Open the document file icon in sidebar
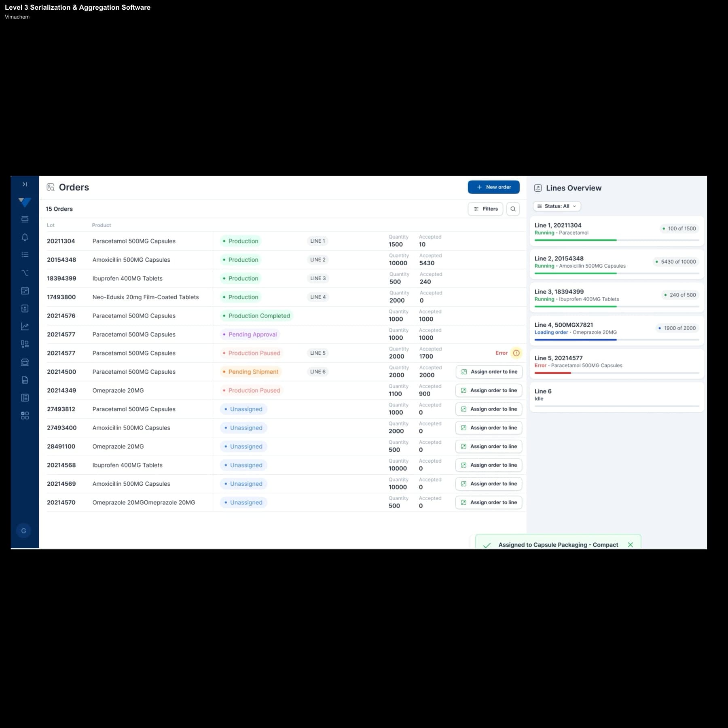This screenshot has width=728, height=728. tap(25, 380)
